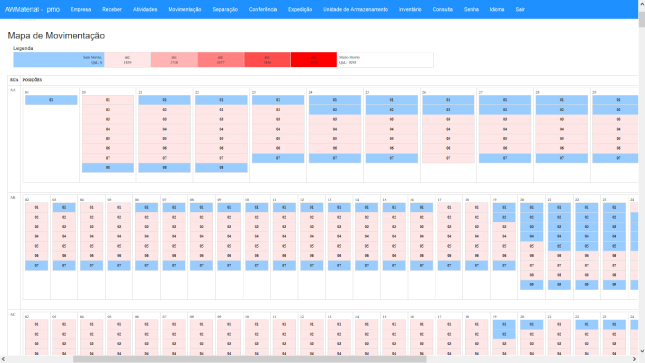
Task: Click the Senha link
Action: (471, 9)
